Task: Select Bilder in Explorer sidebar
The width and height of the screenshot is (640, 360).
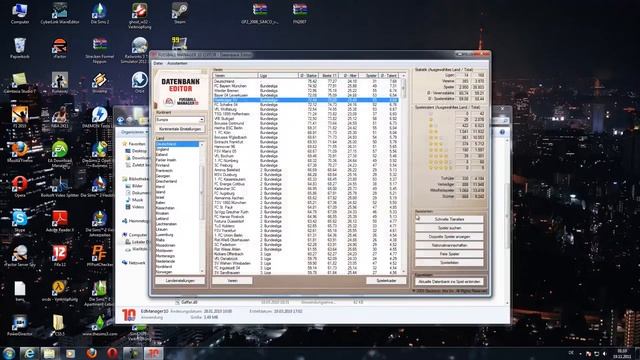Action: pos(133,186)
